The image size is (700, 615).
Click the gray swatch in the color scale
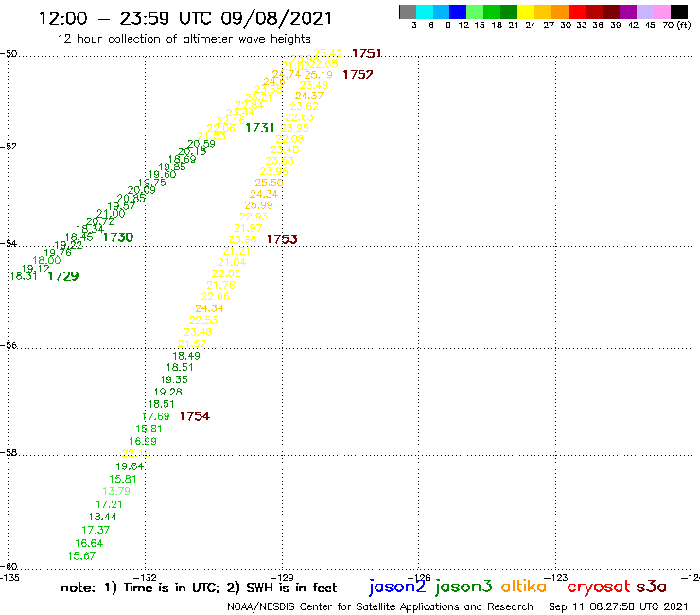pos(408,11)
